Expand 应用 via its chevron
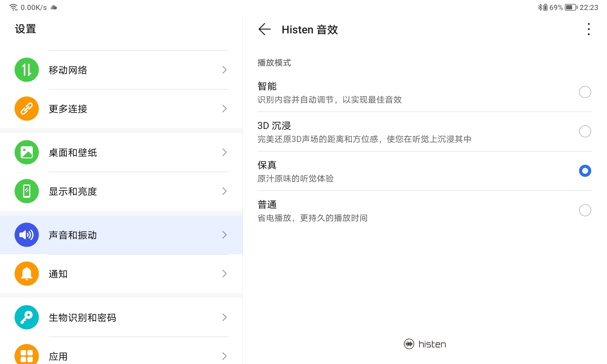This screenshot has height=364, width=607. tap(224, 356)
